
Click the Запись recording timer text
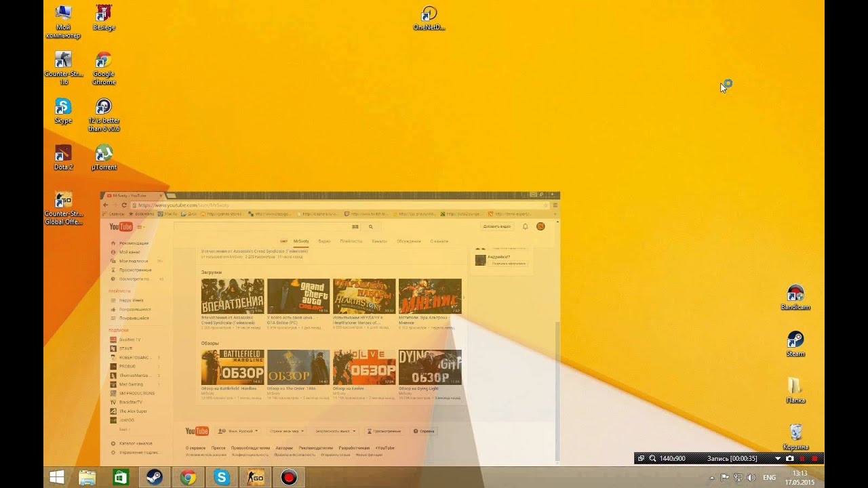coord(732,459)
